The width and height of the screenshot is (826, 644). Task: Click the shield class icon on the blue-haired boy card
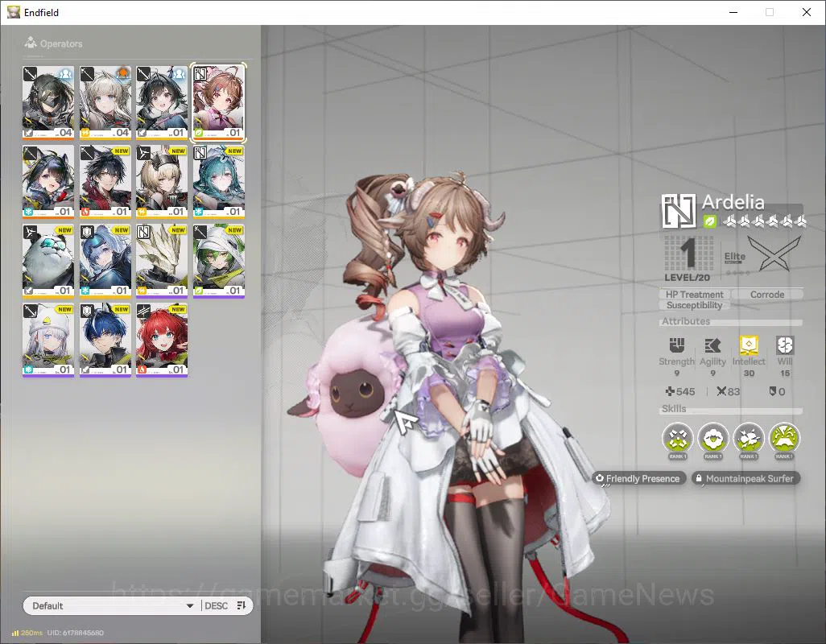(x=87, y=312)
